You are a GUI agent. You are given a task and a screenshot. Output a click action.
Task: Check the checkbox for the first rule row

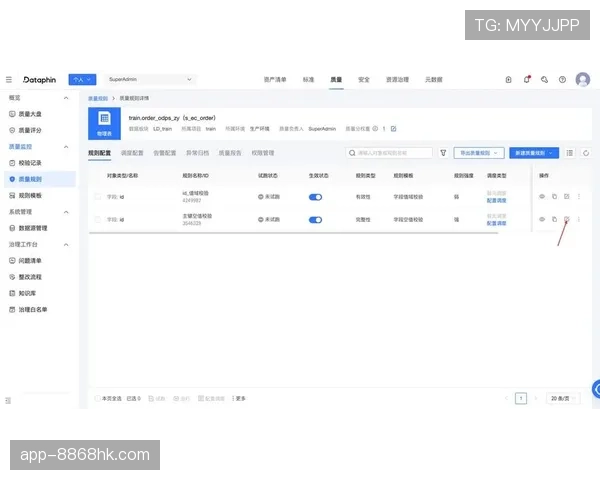97,197
